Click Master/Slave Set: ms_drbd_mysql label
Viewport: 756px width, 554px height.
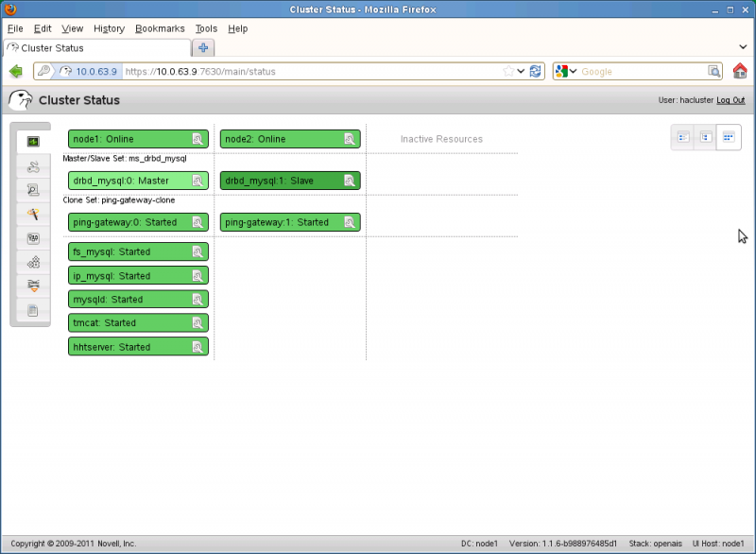[125, 158]
